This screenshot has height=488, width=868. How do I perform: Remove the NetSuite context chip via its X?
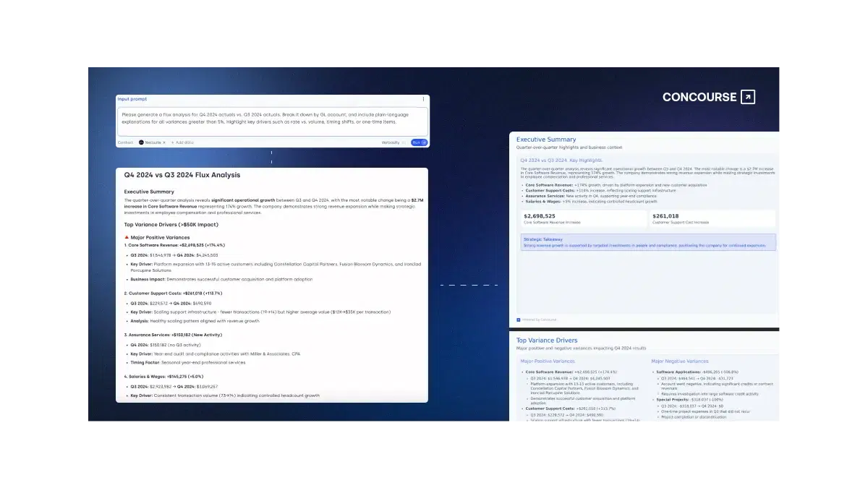(x=164, y=142)
